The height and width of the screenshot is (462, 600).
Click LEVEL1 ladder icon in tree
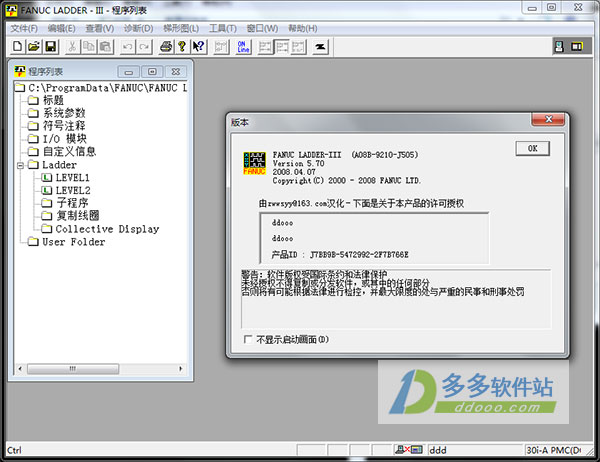coord(46,178)
